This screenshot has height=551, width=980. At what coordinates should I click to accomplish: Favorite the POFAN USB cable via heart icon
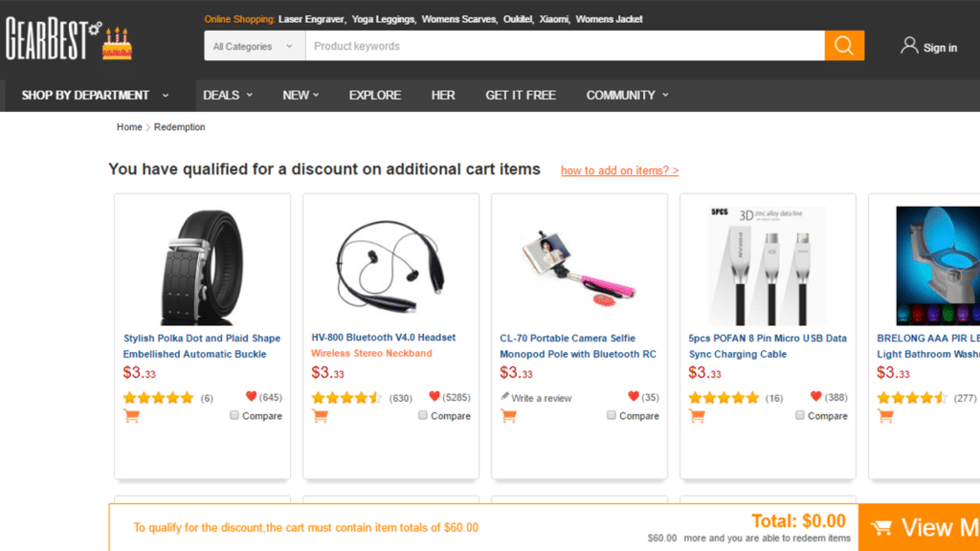[x=817, y=394]
